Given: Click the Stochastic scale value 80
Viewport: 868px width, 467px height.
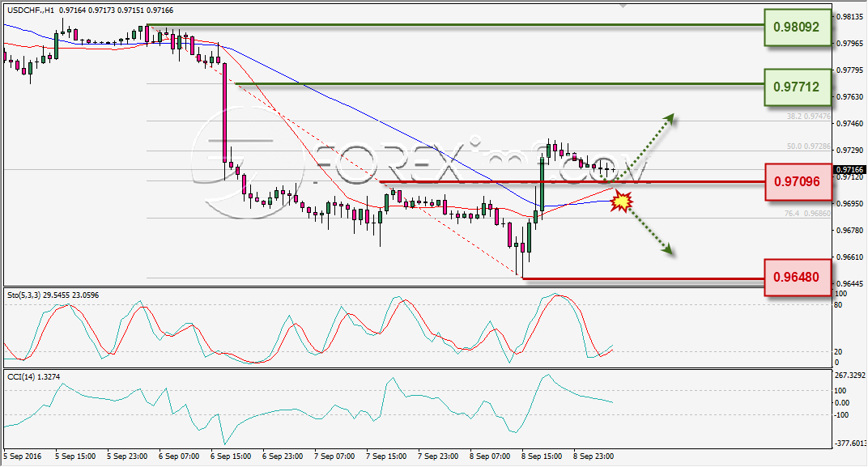Looking at the screenshot, I should tap(838, 305).
